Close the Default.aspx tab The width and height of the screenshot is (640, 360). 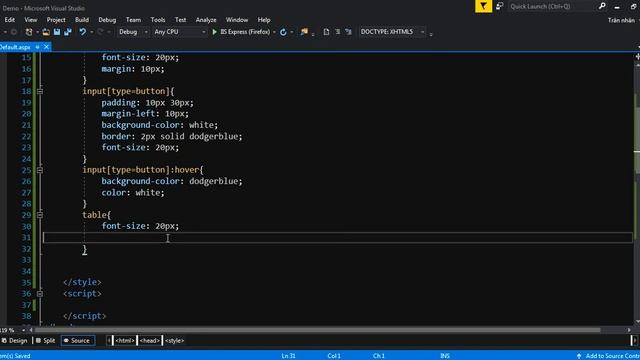click(46, 47)
